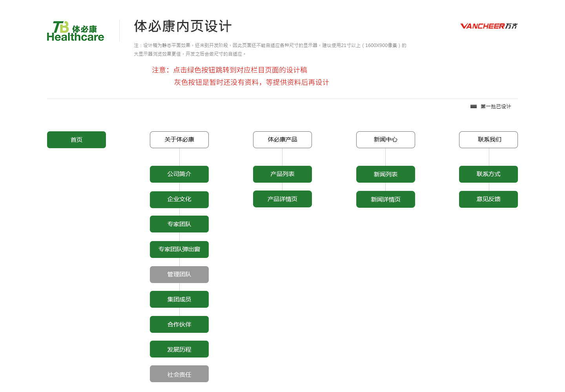Image resolution: width=565 pixels, height=392 pixels.
Task: Open the 发展历程 design
Action: point(179,349)
